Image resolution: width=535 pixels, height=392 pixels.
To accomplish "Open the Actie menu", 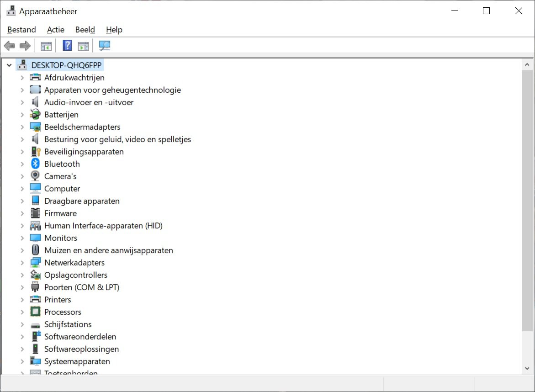I will pyautogui.click(x=56, y=30).
